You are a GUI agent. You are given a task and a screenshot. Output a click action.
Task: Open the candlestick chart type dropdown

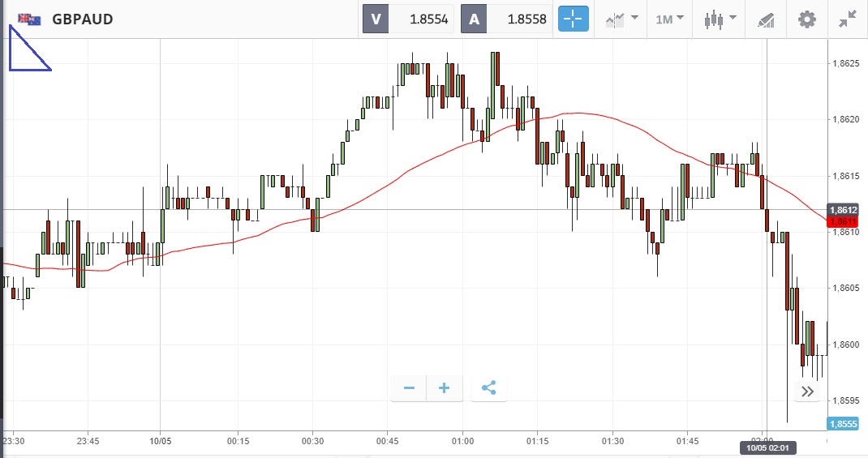(720, 19)
